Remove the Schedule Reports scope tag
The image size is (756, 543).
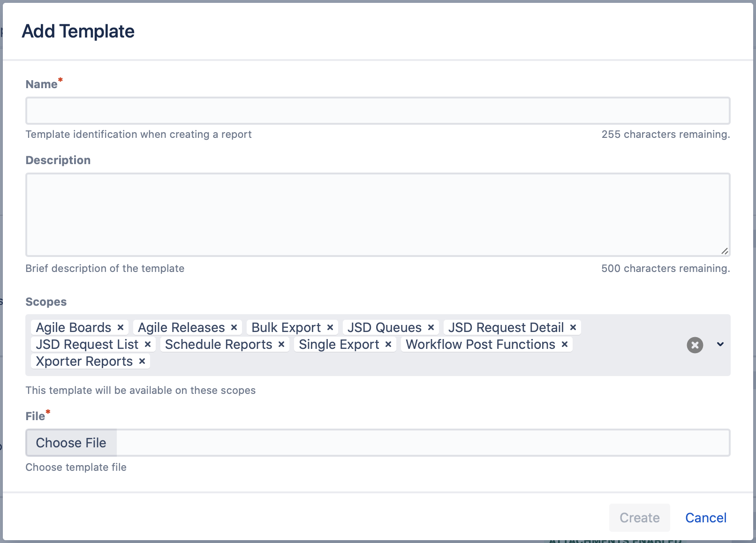[x=281, y=344]
